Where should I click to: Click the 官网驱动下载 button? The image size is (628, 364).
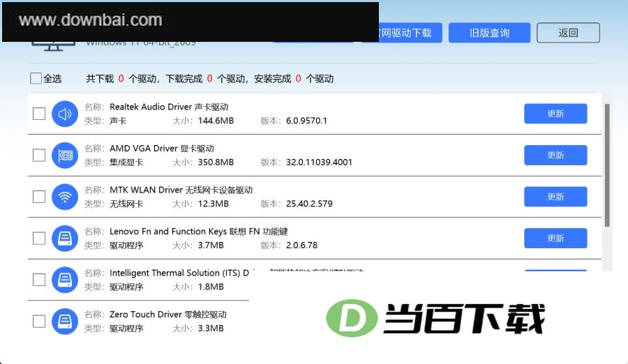tap(410, 33)
